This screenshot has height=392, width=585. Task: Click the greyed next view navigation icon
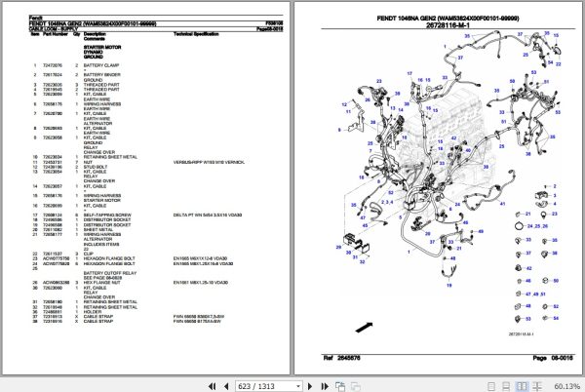click(356, 386)
